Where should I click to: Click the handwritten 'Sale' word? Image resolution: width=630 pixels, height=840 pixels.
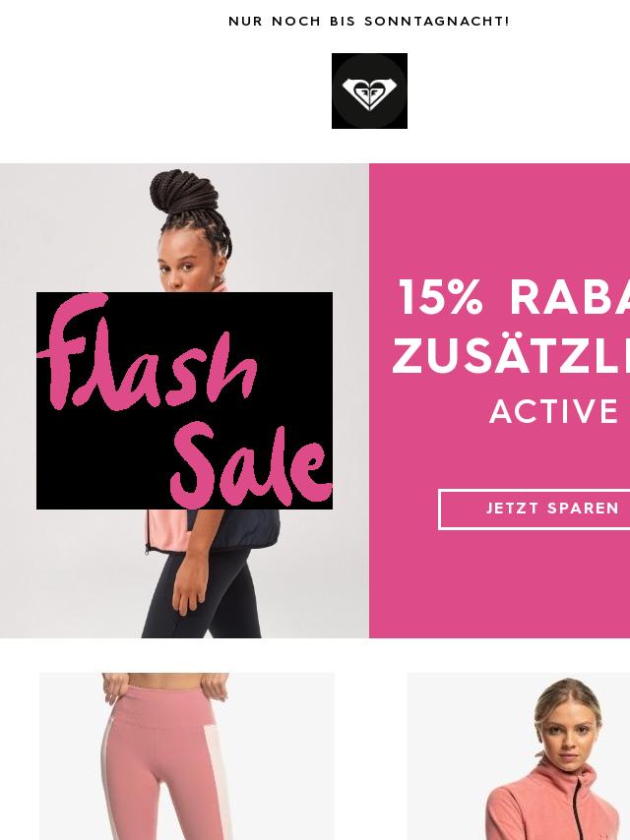click(x=250, y=466)
